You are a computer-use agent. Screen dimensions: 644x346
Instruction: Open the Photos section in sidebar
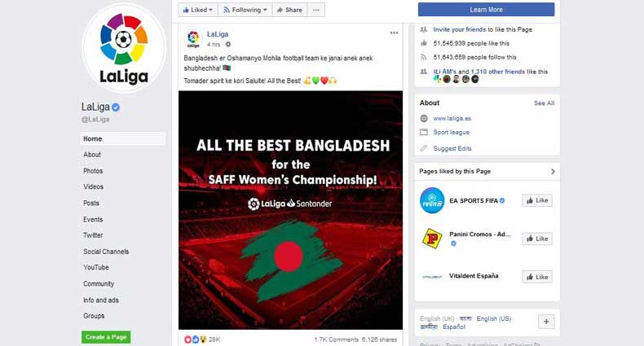93,171
